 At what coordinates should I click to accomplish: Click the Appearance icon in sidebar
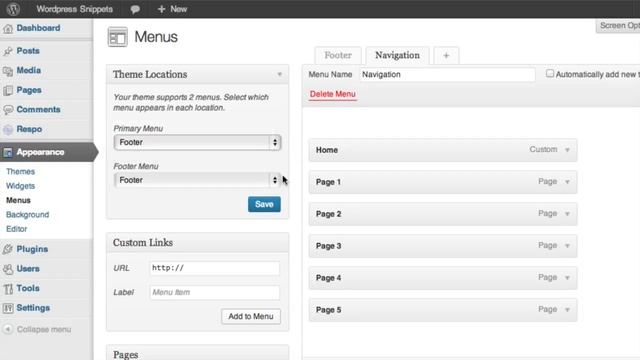(8, 152)
